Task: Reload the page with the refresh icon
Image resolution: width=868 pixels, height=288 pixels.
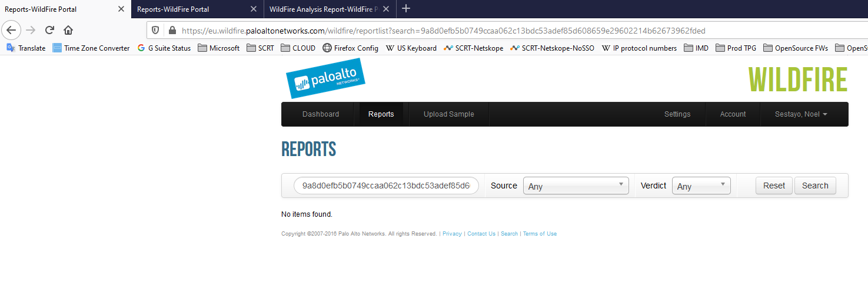Action: click(x=49, y=30)
